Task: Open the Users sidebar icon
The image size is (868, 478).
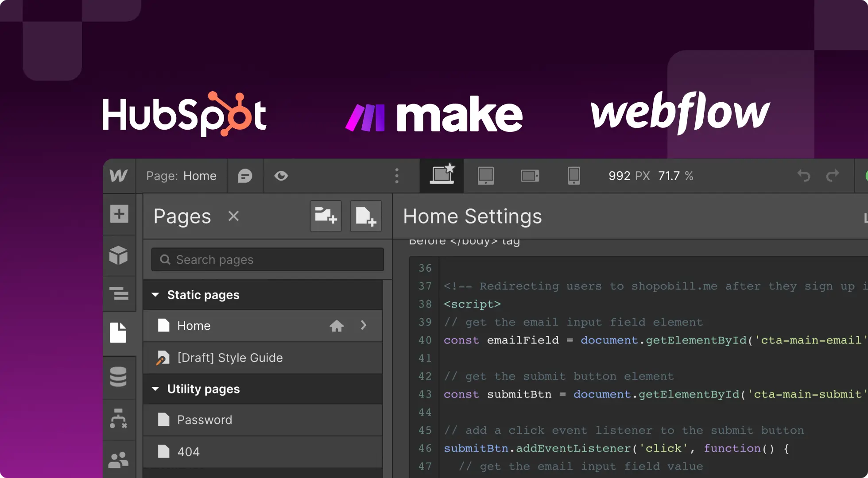Action: pyautogui.click(x=118, y=460)
